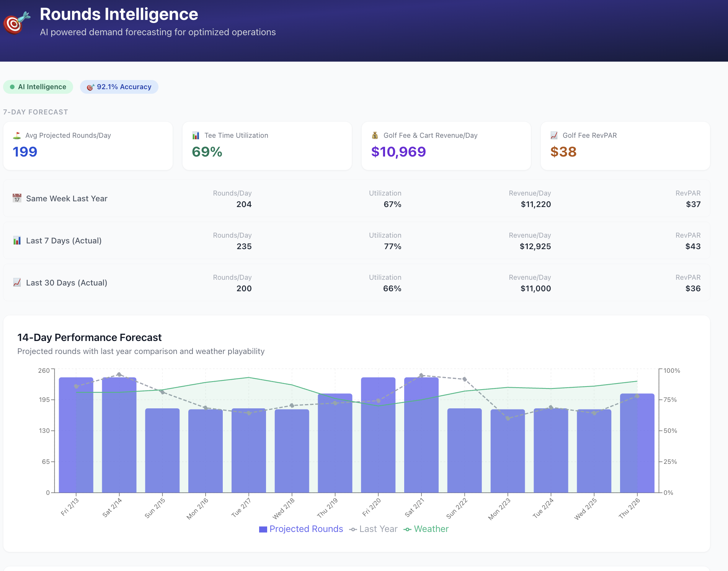Click the money bag icon on Revenue/Day card
The width and height of the screenshot is (728, 571).
tap(375, 135)
